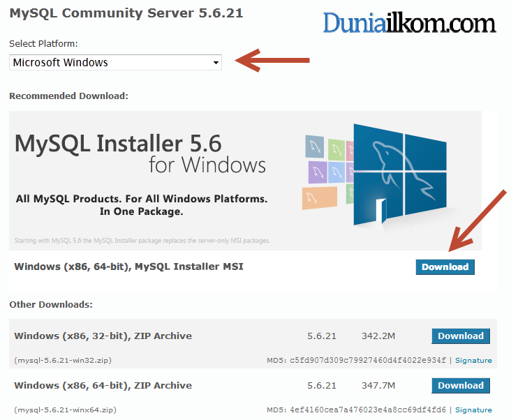Click MD5 hash 4ef4160cea7a476023e4a8cc69df4fd6
The image size is (511, 420).
coord(368,410)
